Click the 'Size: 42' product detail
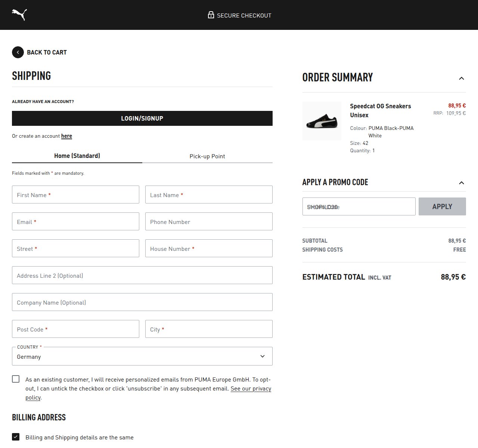 [x=359, y=143]
